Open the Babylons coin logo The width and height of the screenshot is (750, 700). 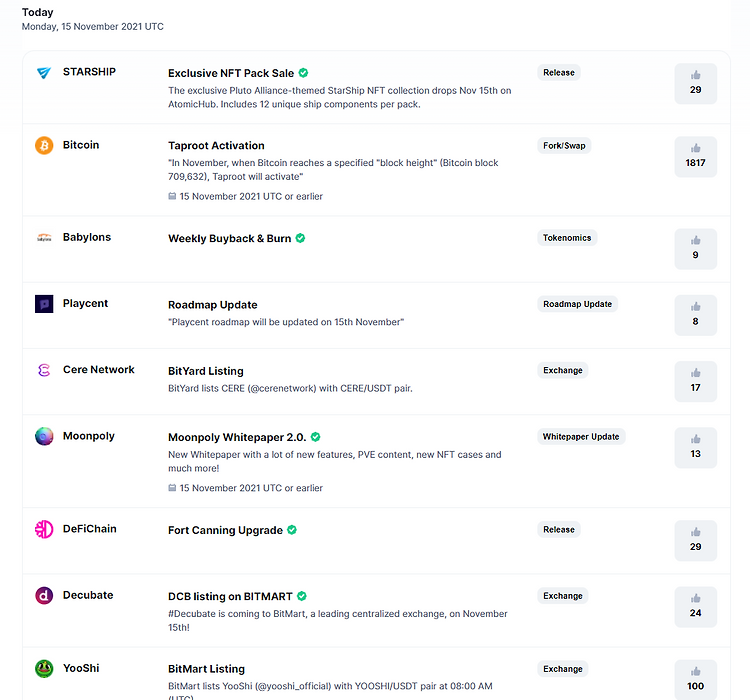tap(44, 237)
